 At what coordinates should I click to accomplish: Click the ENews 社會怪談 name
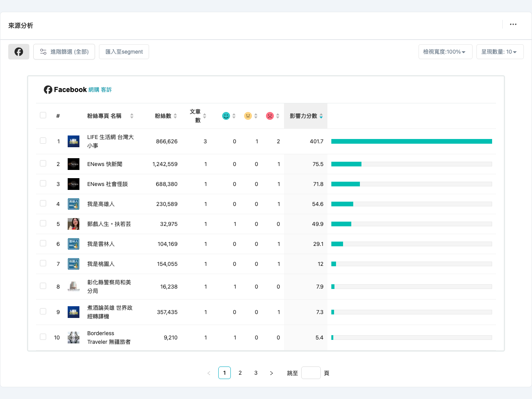click(x=108, y=184)
